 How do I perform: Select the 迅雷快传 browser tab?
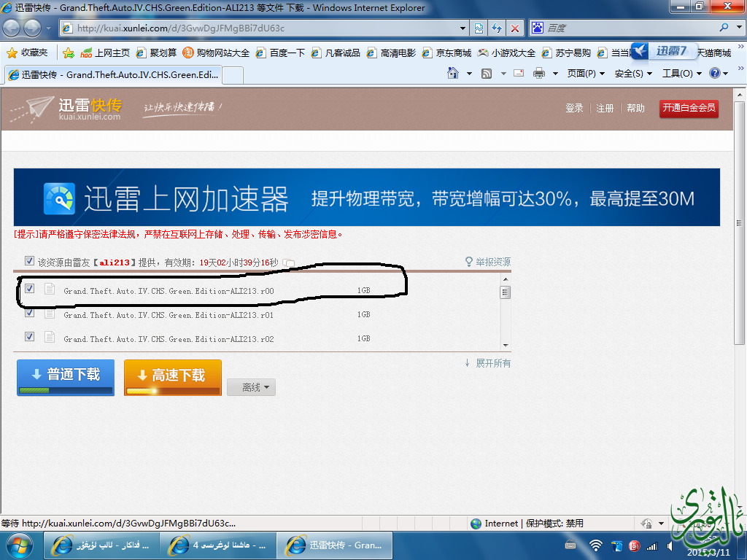pos(113,75)
